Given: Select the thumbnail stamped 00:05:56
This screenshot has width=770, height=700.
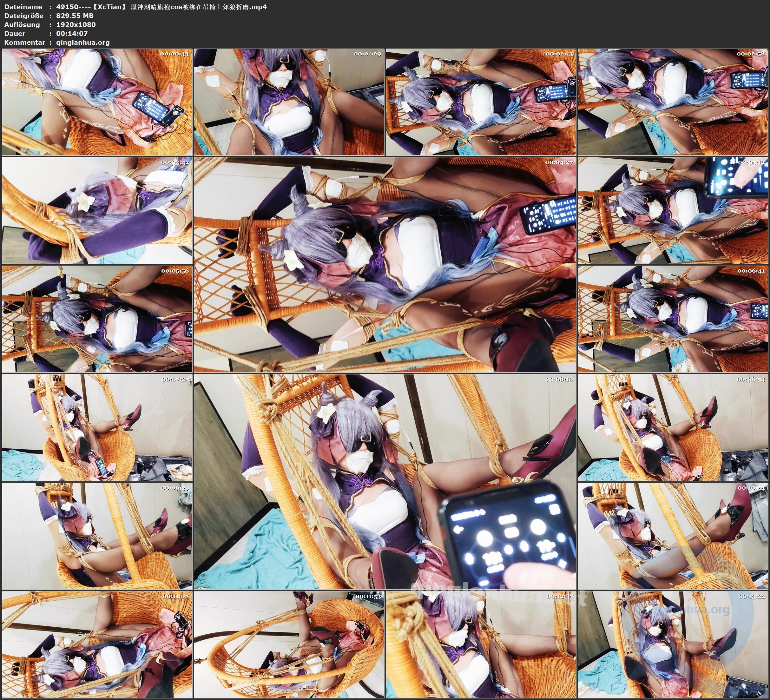Looking at the screenshot, I should click(97, 319).
